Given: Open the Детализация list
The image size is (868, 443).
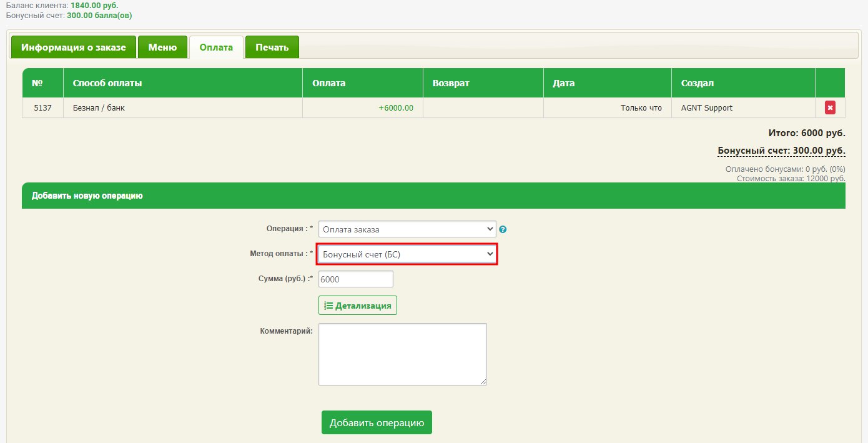Looking at the screenshot, I should point(358,306).
